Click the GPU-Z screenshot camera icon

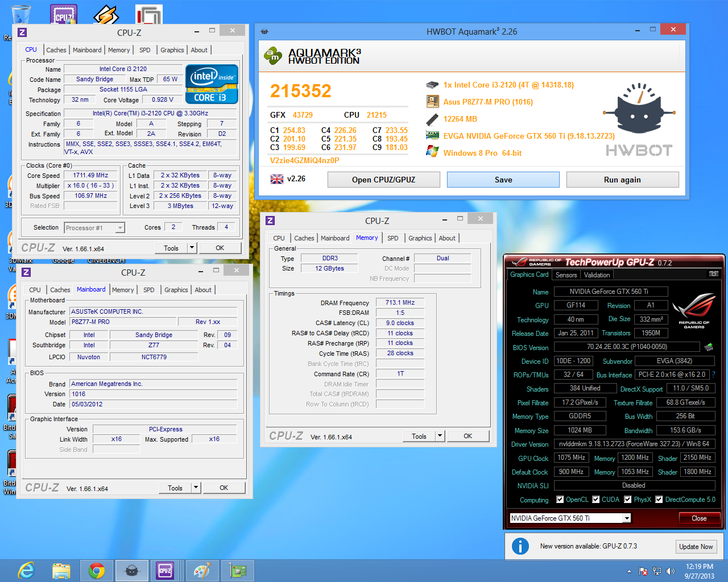click(713, 274)
